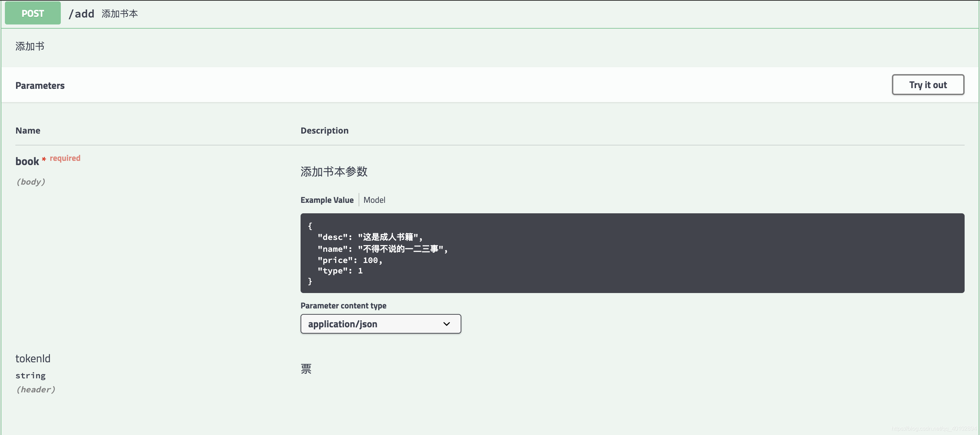The image size is (980, 435).
Task: Click the book parameter name
Action: click(x=27, y=161)
